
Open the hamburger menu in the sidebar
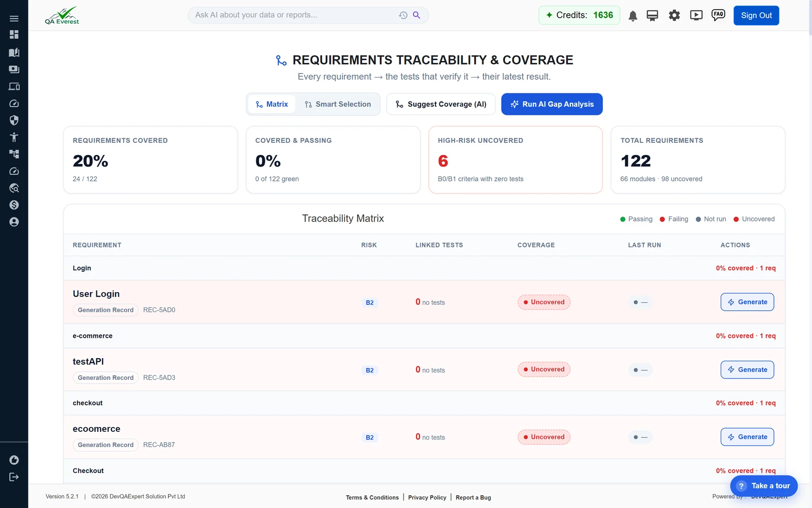click(14, 18)
